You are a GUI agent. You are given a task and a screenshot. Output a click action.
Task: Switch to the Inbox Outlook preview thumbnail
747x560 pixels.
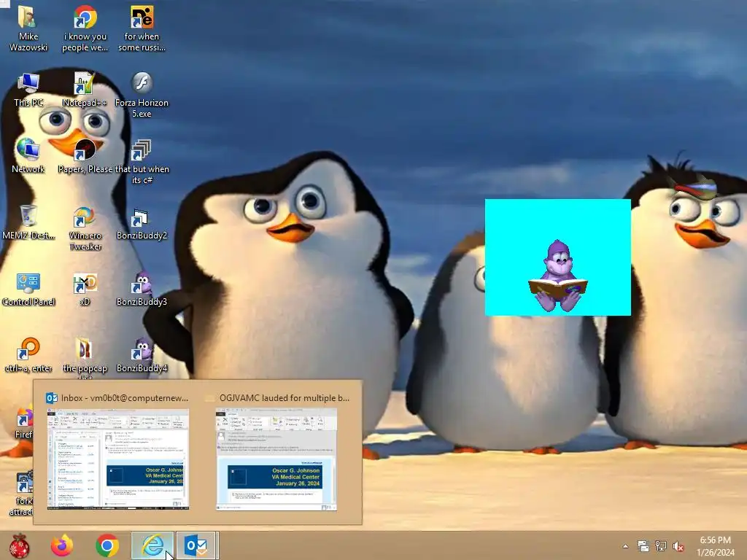point(118,459)
